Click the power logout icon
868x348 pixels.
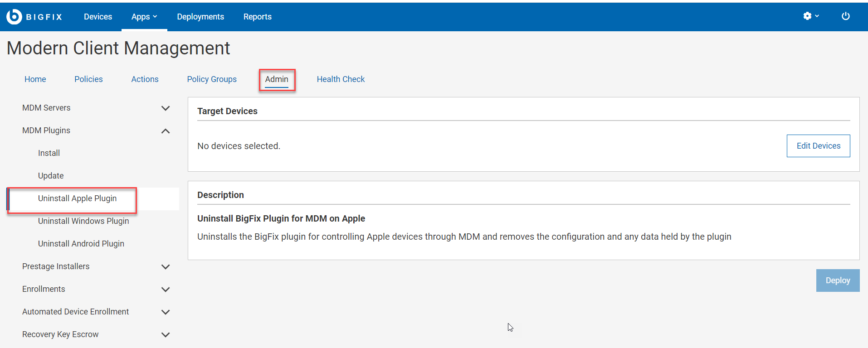point(845,16)
